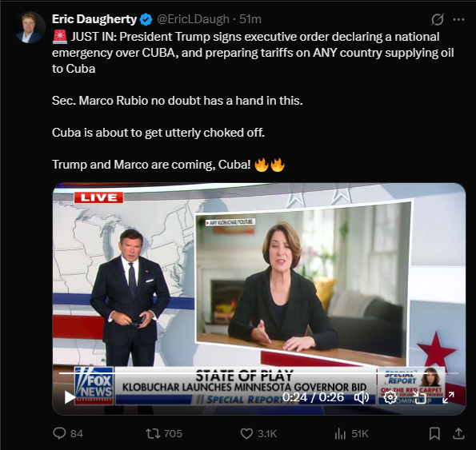This screenshot has height=450, width=476.
Task: Click the video time display 0:24 / 0:26
Action: [313, 397]
